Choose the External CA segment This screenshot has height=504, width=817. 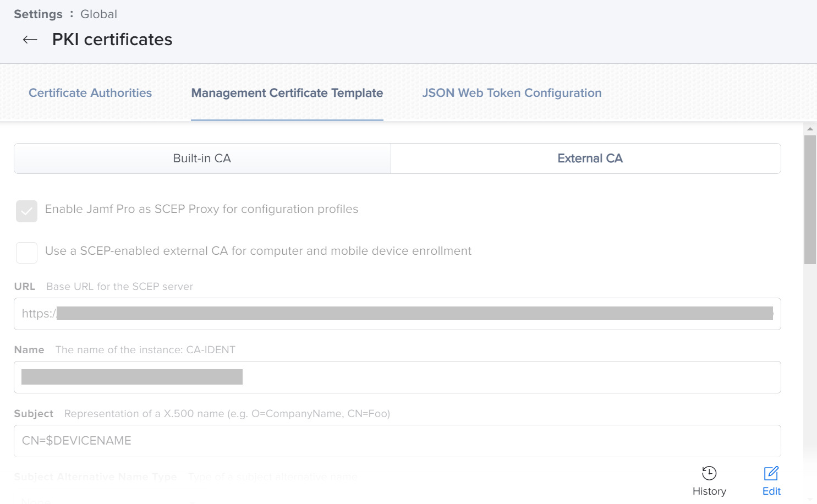[586, 158]
